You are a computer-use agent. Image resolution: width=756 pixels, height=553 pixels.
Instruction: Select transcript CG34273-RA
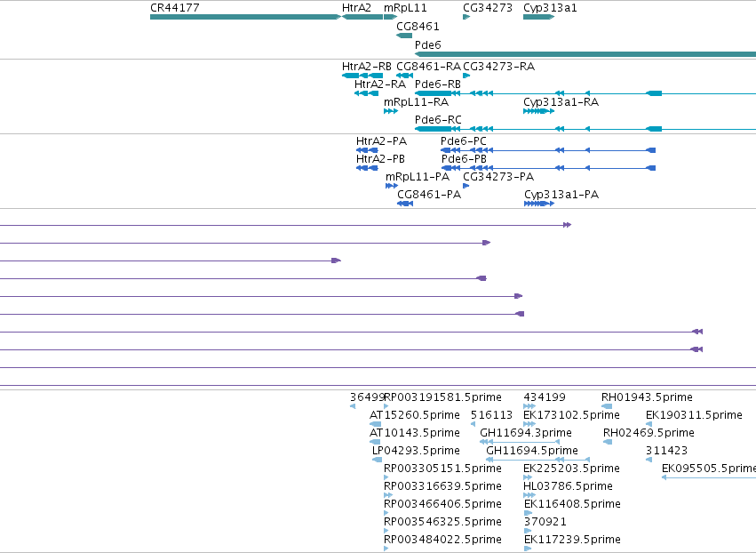(498, 67)
